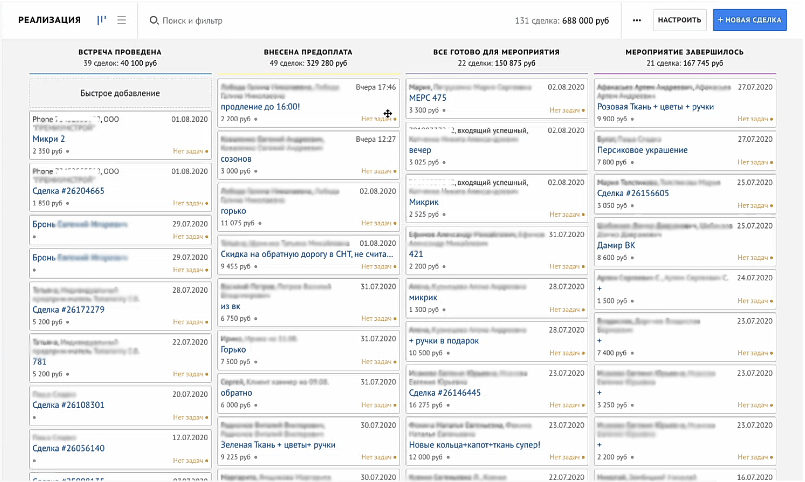
Task: Click price 8 600 руб on Дамир ВК card
Action: pos(612,258)
